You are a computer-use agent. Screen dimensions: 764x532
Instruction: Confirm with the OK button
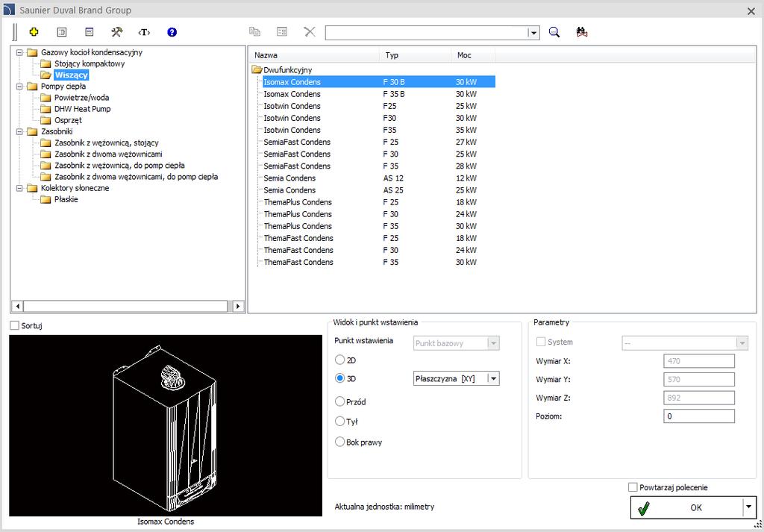point(692,507)
